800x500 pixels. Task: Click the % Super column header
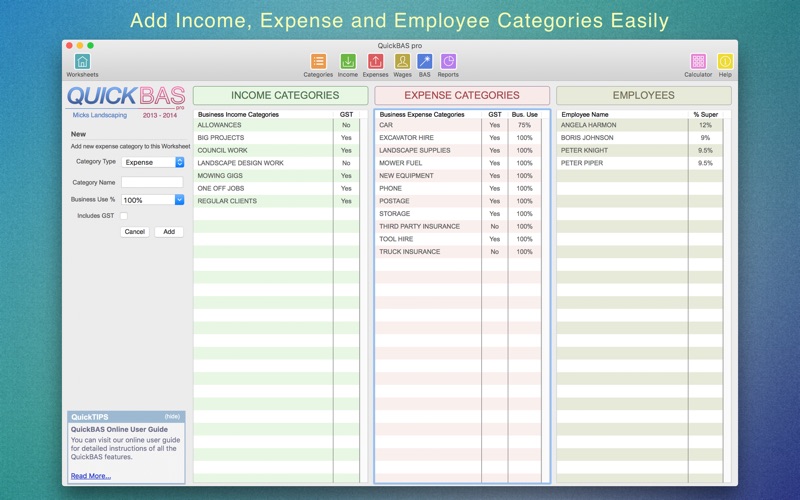[x=706, y=115]
